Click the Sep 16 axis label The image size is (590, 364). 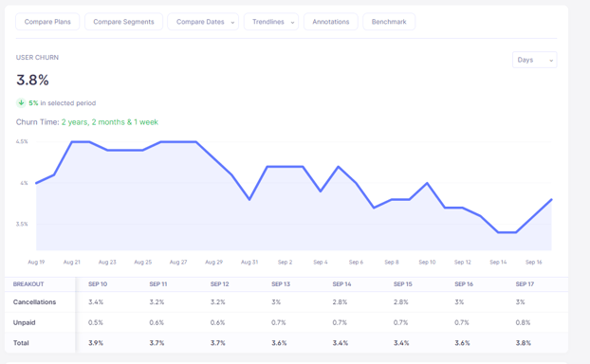click(533, 262)
